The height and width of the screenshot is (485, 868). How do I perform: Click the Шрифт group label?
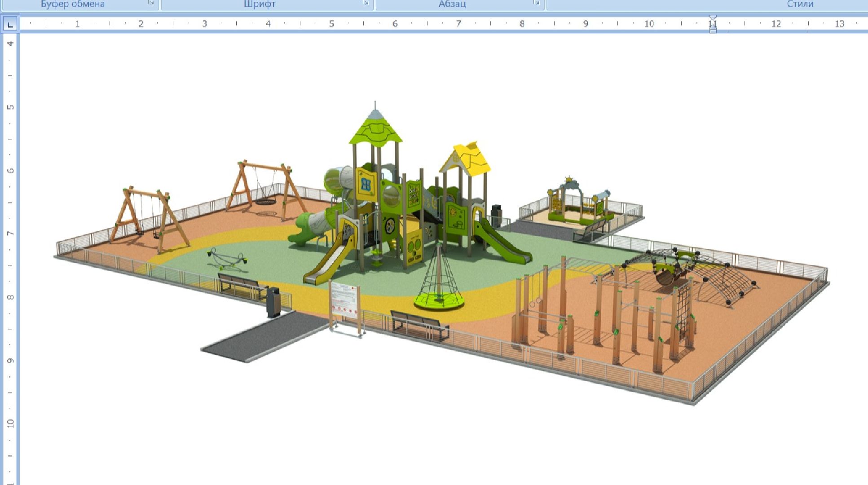tap(260, 4)
